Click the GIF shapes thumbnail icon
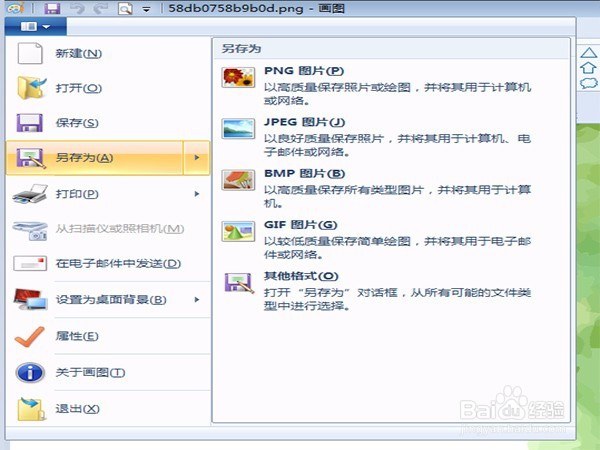600x450 pixels. click(x=238, y=231)
